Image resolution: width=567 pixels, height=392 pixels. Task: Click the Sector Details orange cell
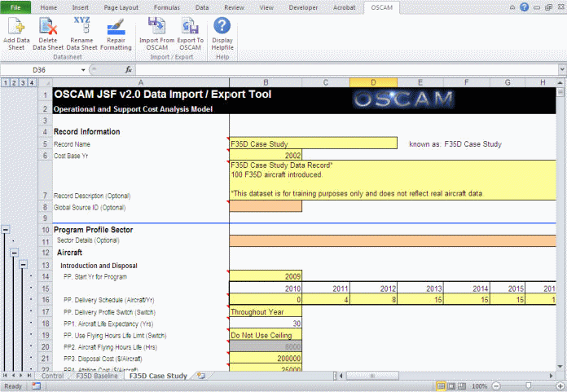(x=393, y=241)
